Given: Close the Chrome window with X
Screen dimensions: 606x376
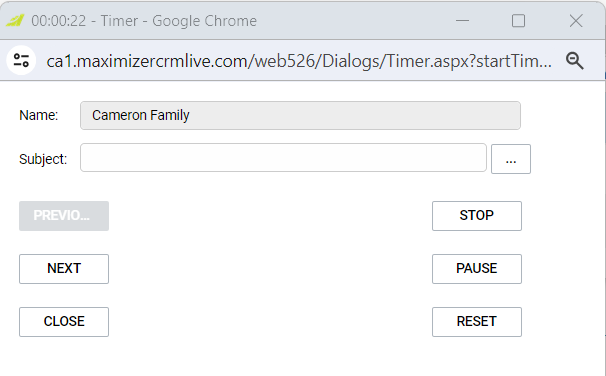Looking at the screenshot, I should (x=576, y=20).
